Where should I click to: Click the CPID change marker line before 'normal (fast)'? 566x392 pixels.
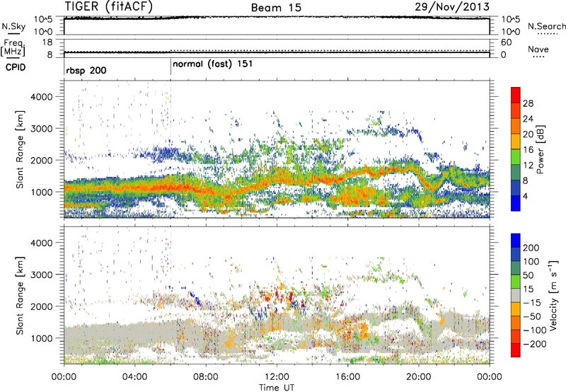click(x=171, y=67)
